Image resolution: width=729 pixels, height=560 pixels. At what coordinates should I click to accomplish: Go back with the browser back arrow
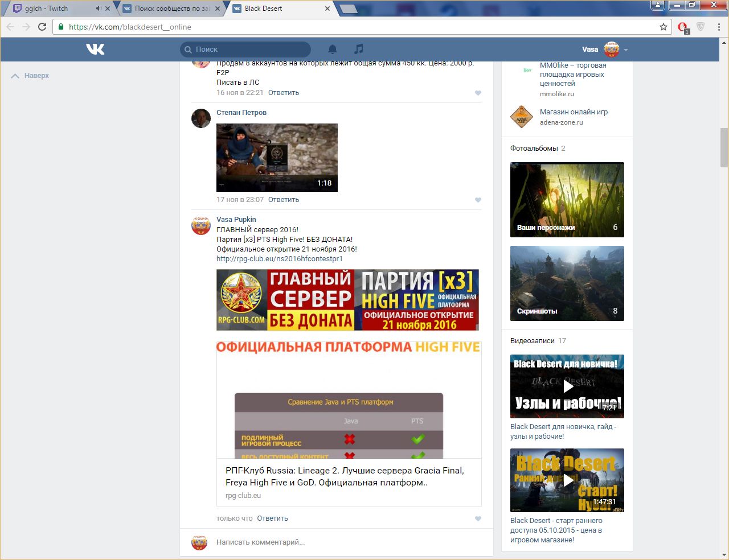click(x=10, y=27)
